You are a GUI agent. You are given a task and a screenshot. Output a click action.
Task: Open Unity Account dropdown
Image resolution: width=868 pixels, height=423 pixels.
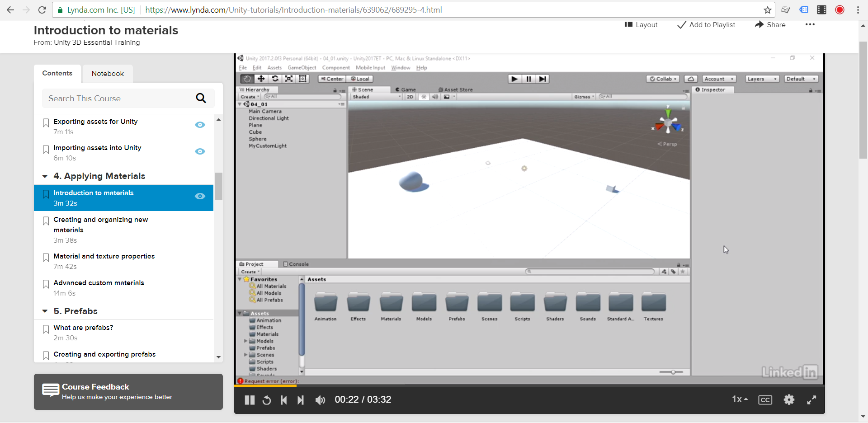click(x=719, y=79)
